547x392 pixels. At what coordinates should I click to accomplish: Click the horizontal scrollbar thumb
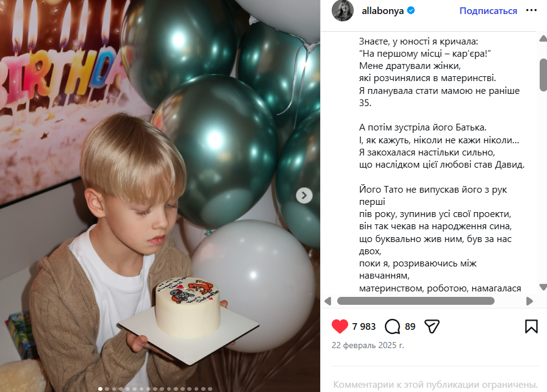click(415, 301)
